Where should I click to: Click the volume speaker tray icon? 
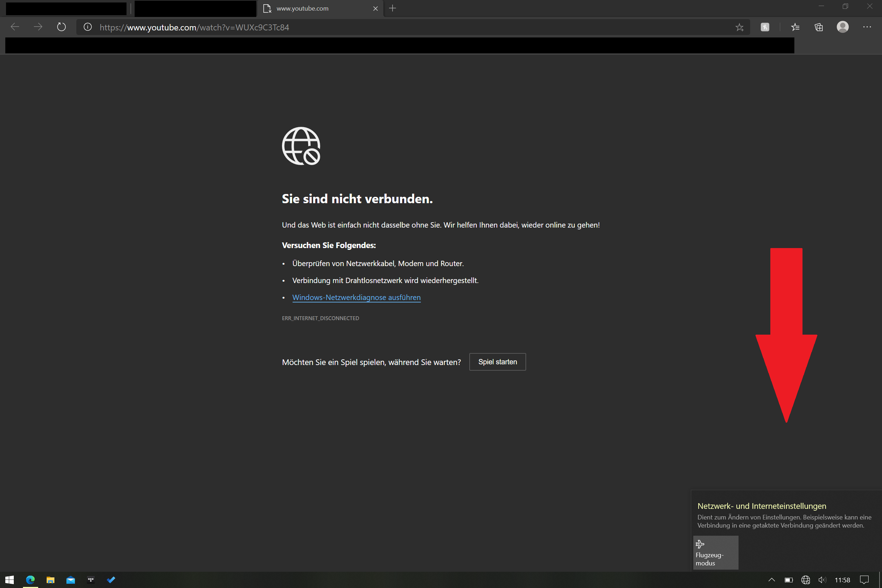[822, 580]
